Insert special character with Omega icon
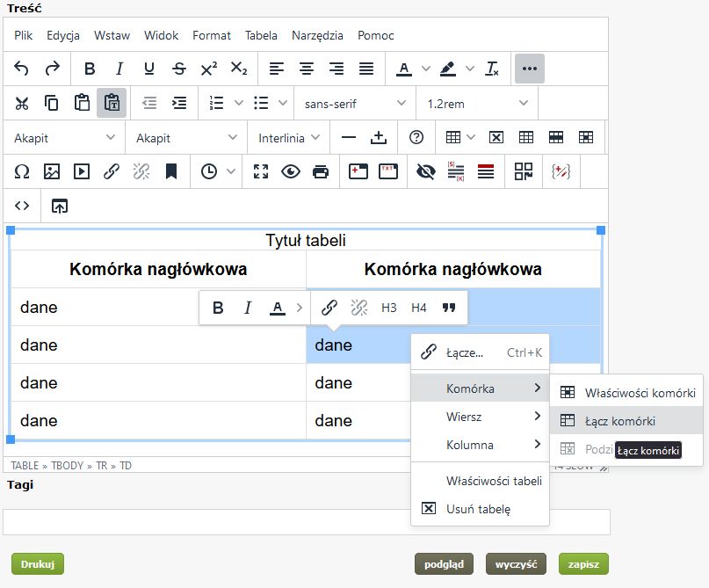The height and width of the screenshot is (588, 709). pos(22,171)
